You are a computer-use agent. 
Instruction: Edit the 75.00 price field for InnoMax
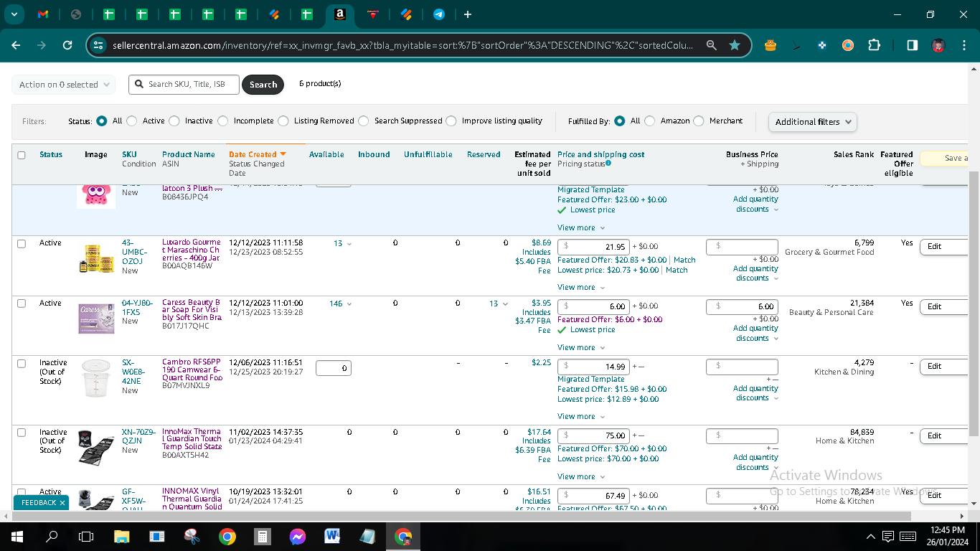pyautogui.click(x=594, y=435)
